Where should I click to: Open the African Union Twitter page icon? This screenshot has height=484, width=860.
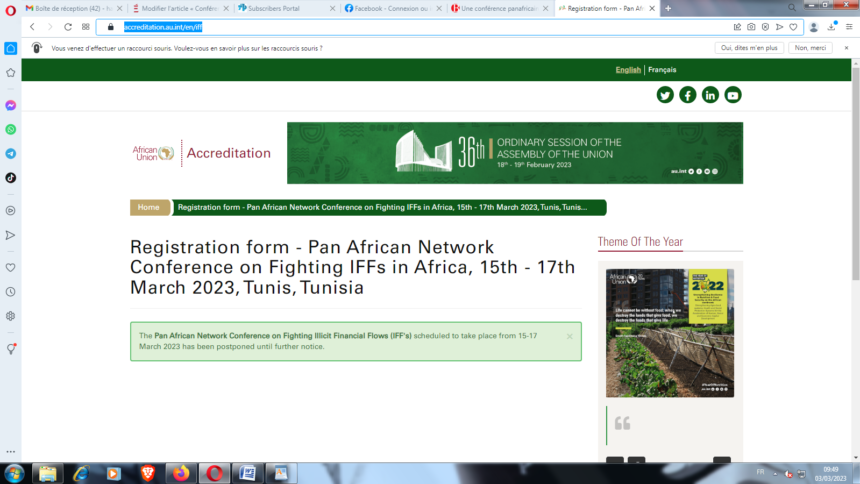665,95
